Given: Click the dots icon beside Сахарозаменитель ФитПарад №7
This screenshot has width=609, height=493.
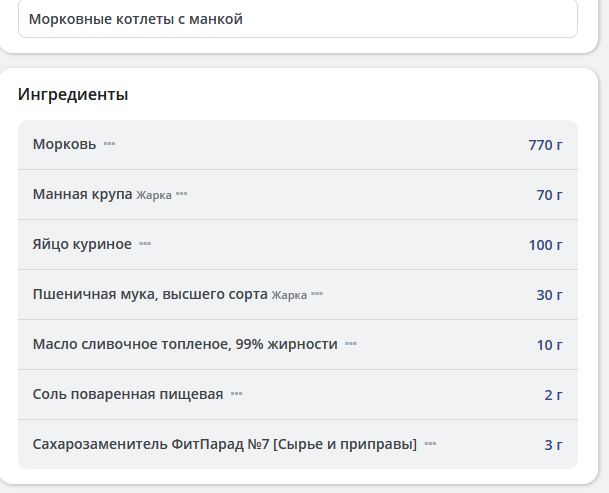Looking at the screenshot, I should coord(431,443).
